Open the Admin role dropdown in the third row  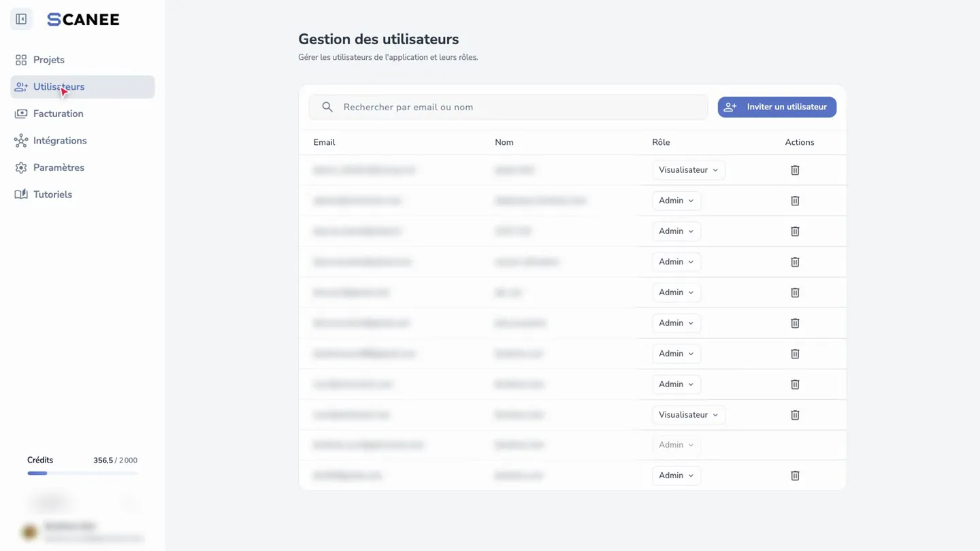point(676,231)
